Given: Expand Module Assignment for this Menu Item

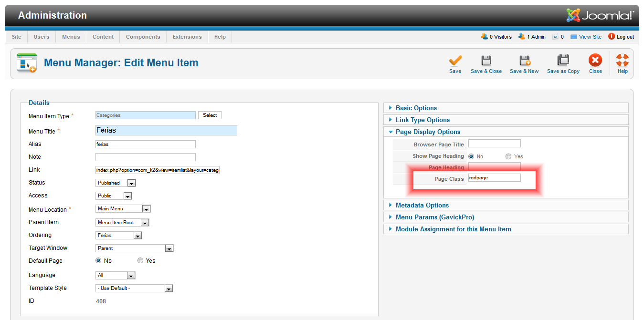Looking at the screenshot, I should tap(506, 229).
